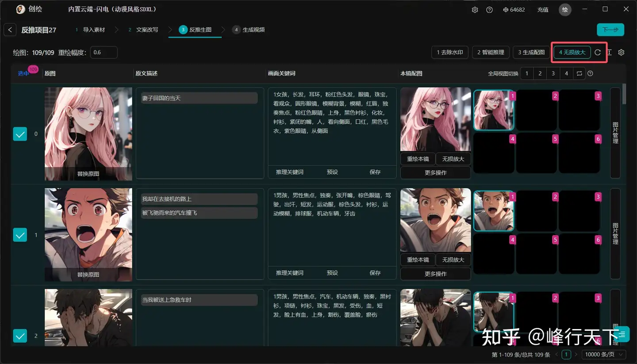
Task: Open step 4 生成视频
Action: (x=249, y=30)
